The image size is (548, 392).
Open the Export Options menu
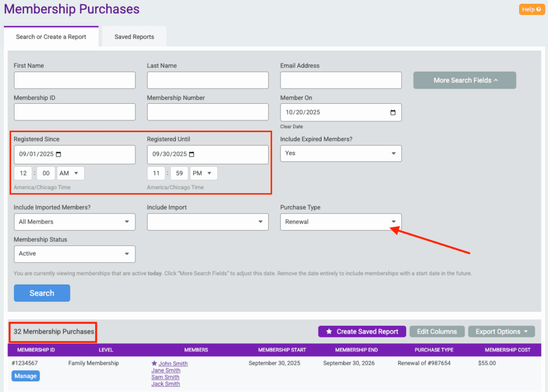tap(501, 332)
